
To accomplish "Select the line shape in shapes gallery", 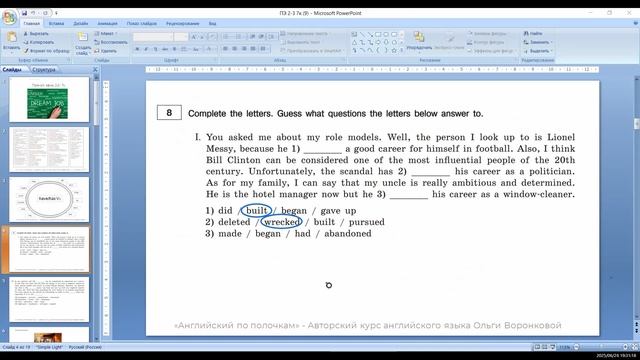I will 362,34.
